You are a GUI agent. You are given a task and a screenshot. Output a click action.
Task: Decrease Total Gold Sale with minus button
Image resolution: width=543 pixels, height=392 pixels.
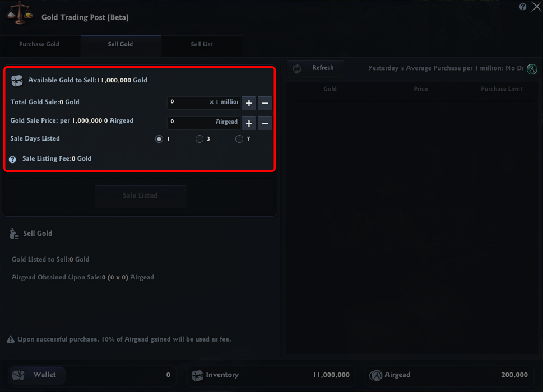265,103
